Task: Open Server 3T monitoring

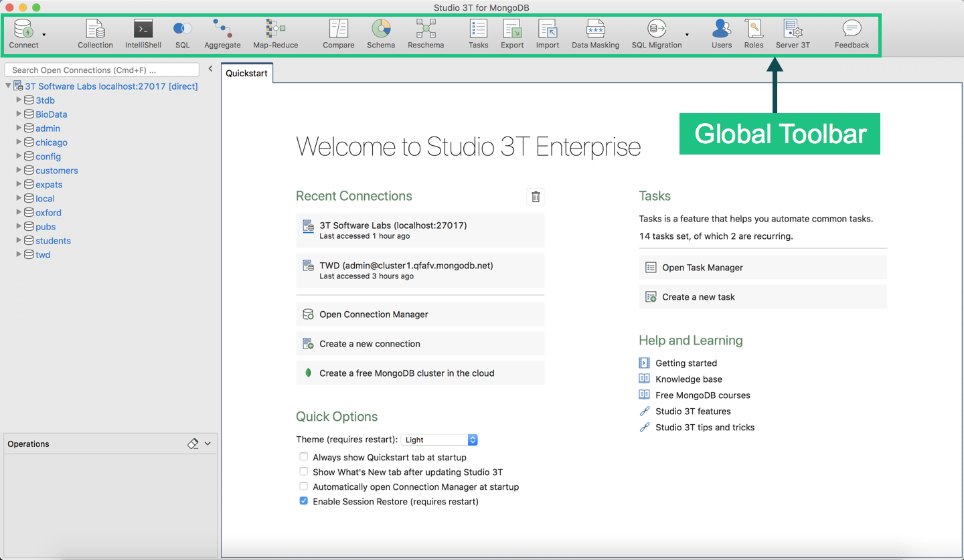Action: [793, 30]
